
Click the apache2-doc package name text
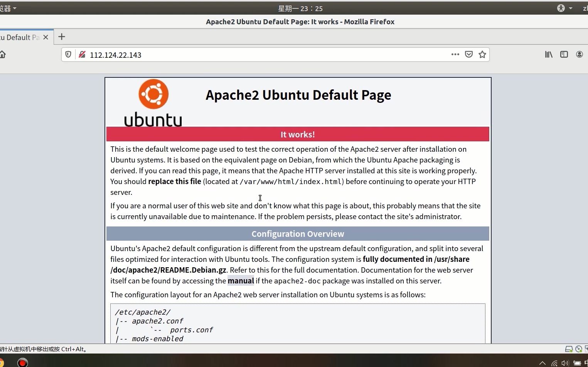(297, 281)
